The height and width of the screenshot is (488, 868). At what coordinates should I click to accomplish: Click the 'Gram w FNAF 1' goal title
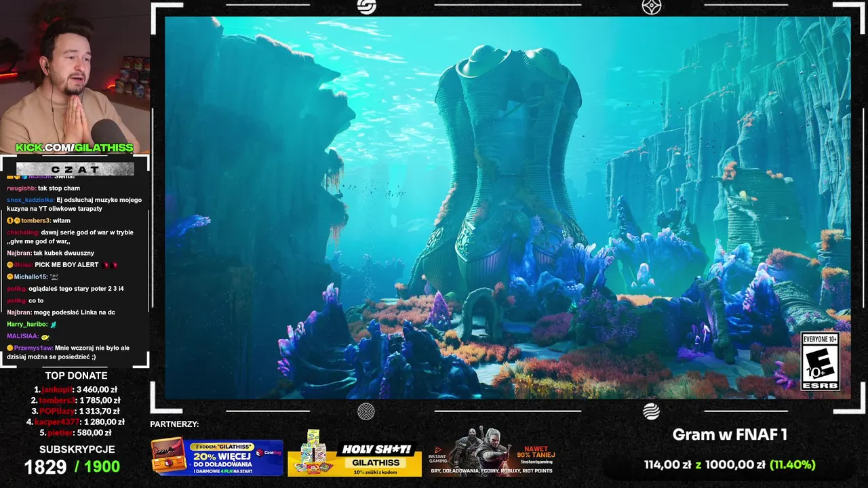click(730, 435)
